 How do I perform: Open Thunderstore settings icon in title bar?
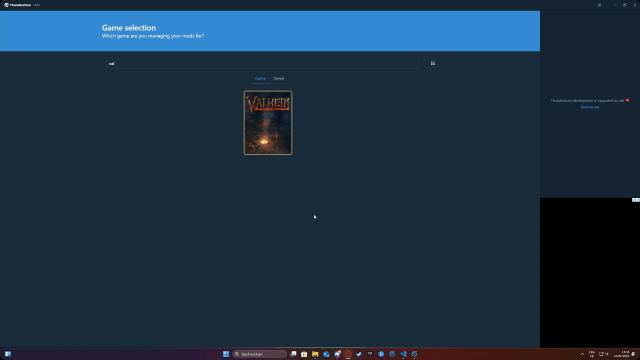tap(599, 5)
